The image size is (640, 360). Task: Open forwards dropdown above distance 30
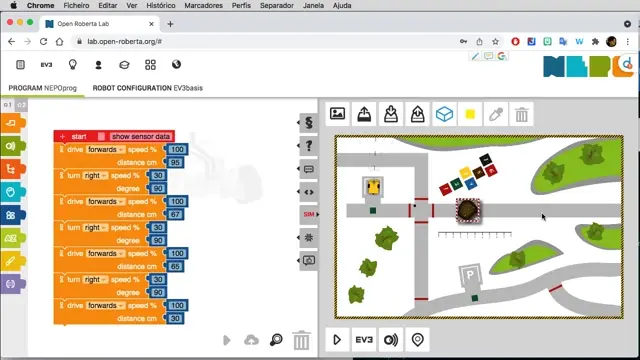tap(106, 305)
